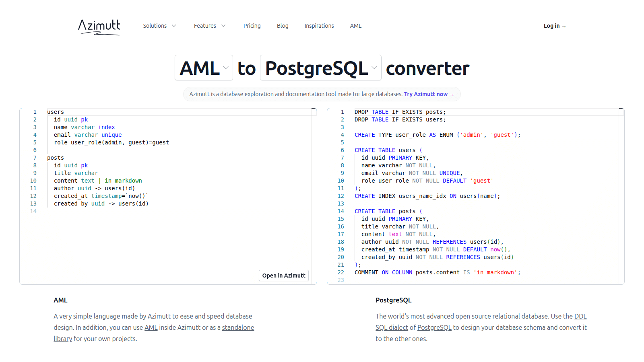
Task: Click 'email varchar NOT NULL UNIQUE' SQL line
Action: [412, 173]
